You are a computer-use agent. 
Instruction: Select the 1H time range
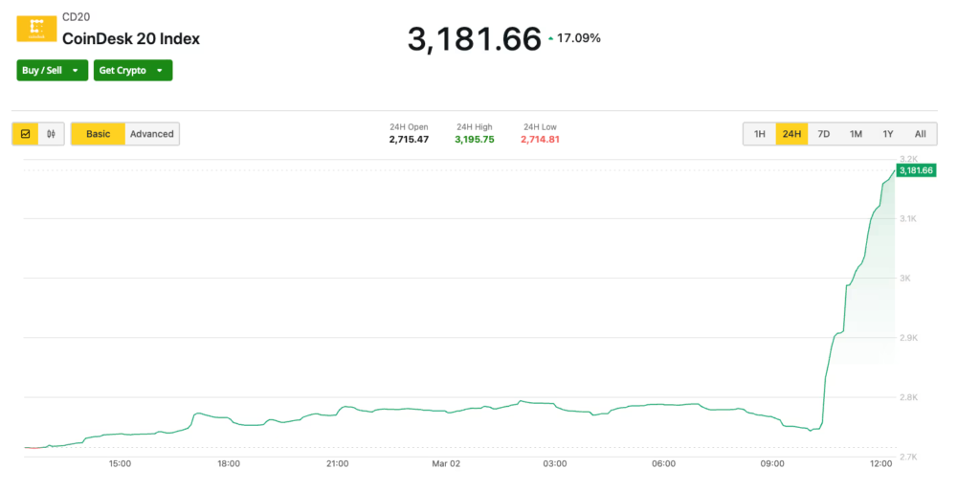tap(760, 134)
